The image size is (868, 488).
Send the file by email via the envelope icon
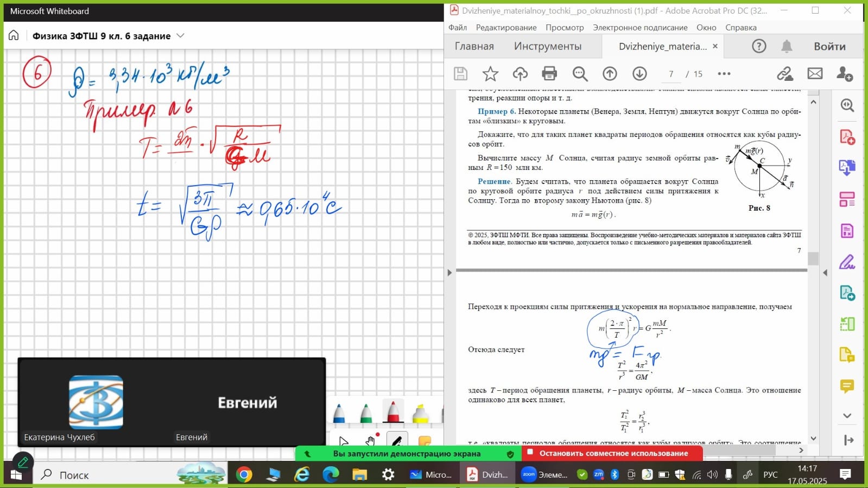coord(815,74)
